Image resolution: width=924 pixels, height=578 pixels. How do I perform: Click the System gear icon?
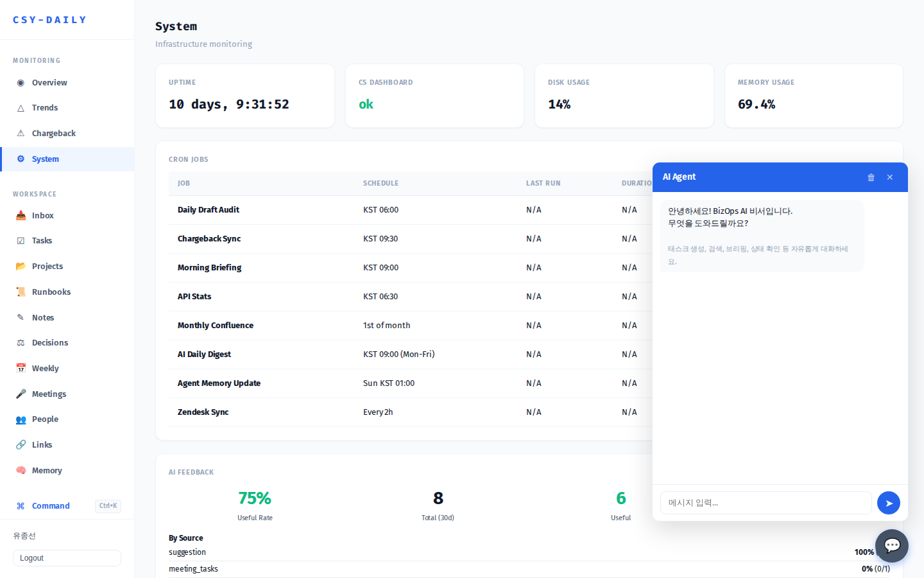(20, 159)
